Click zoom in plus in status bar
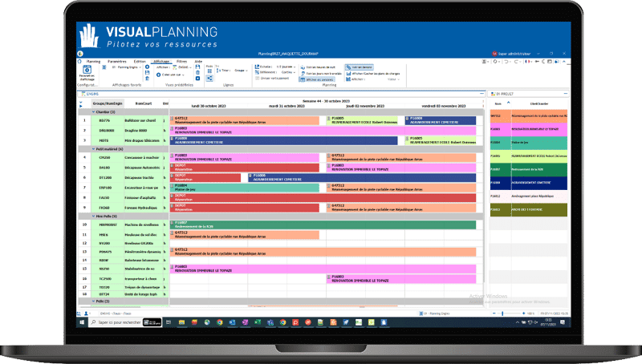 524,313
